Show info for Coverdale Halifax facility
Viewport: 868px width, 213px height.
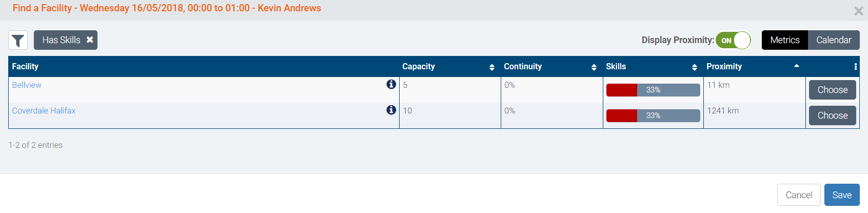391,110
